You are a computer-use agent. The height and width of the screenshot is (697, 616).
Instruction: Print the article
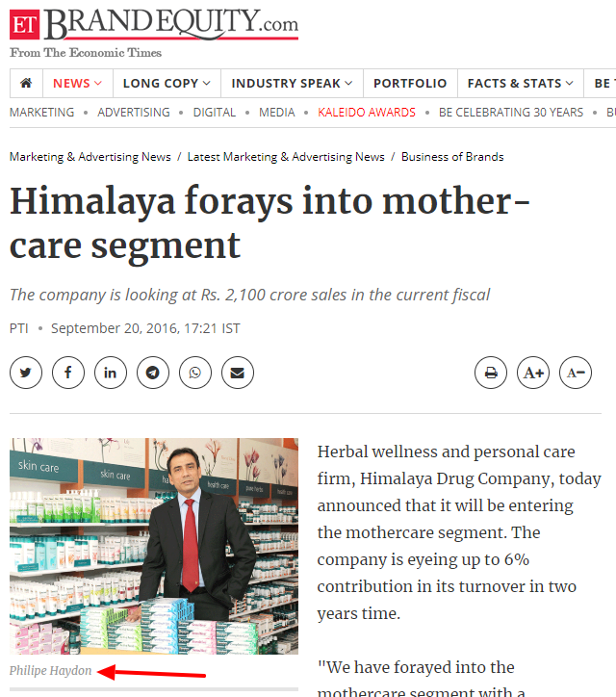491,373
